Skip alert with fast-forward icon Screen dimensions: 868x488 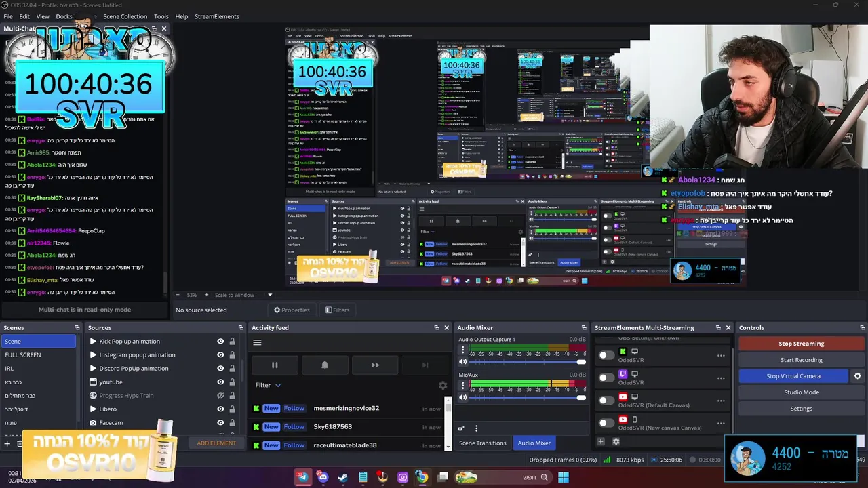pos(375,365)
